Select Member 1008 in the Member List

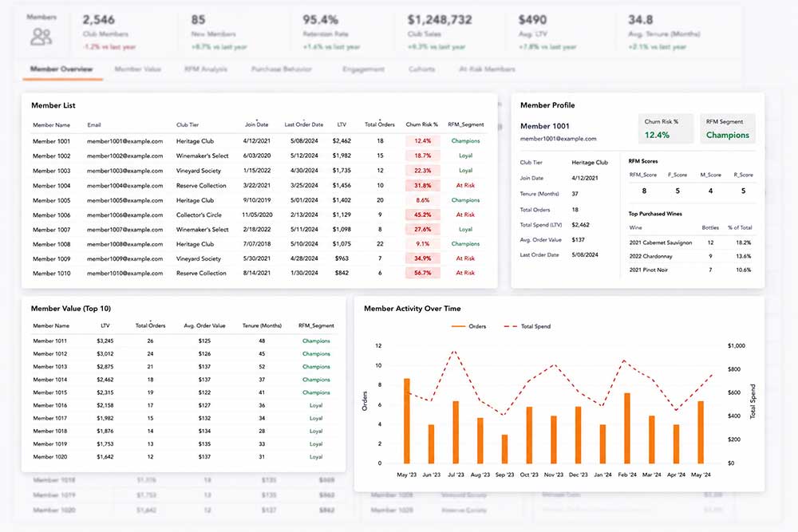click(51, 244)
